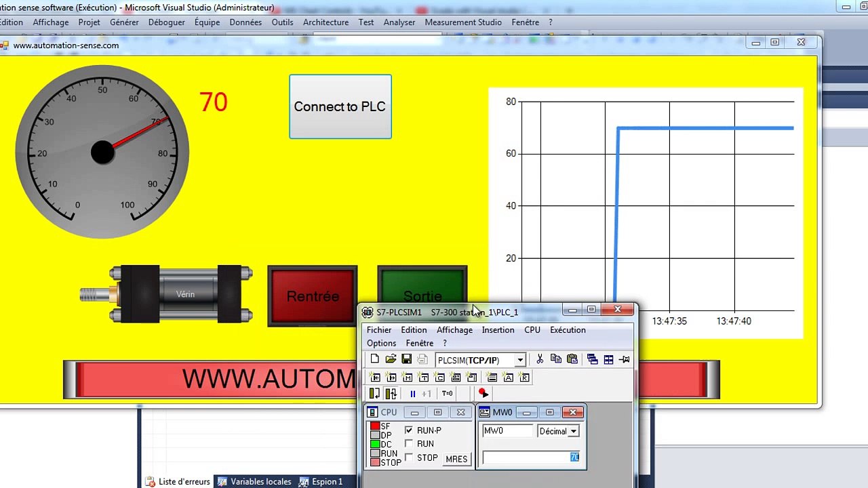Open the CPU menu in S7-PLCSIM
Viewport: 868px width, 488px height.
532,330
